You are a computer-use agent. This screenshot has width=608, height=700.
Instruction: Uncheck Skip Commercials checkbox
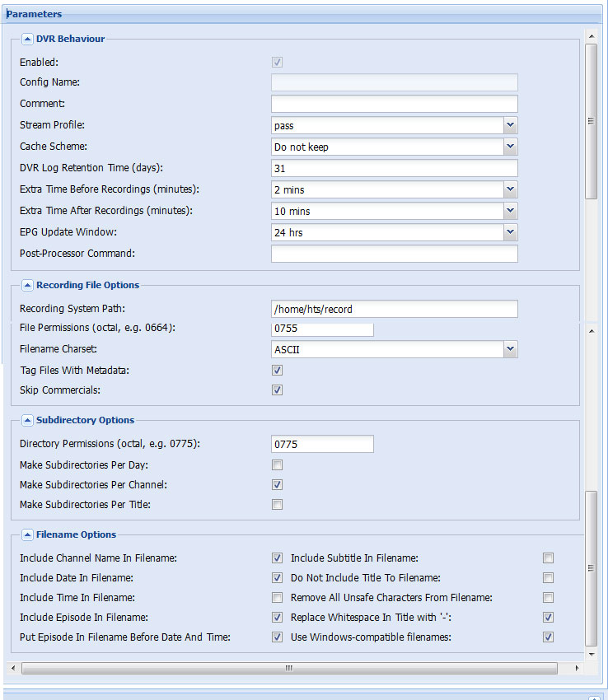click(277, 390)
